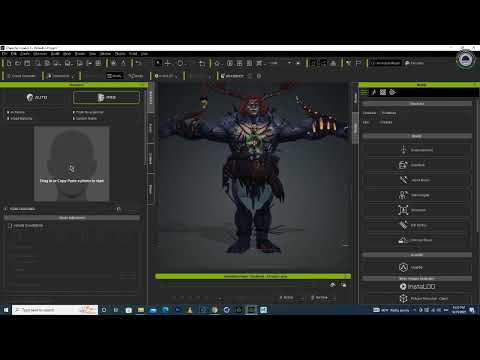Click the right icon below viewport timeline bar
The width and height of the screenshot is (480, 360).
point(343,285)
